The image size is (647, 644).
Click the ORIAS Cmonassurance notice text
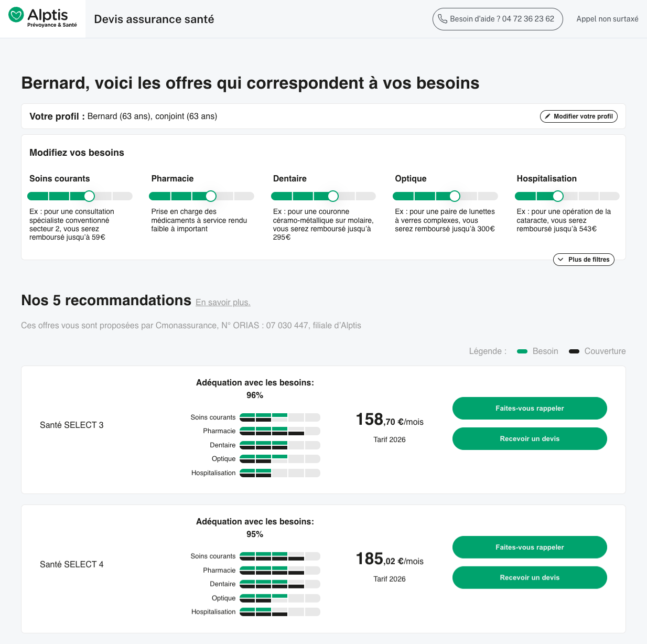coord(191,326)
